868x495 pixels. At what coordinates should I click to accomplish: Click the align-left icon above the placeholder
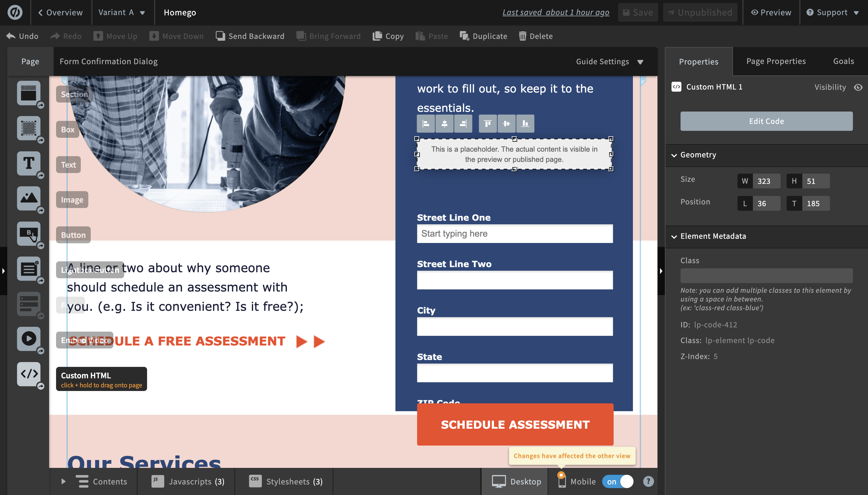(x=426, y=123)
